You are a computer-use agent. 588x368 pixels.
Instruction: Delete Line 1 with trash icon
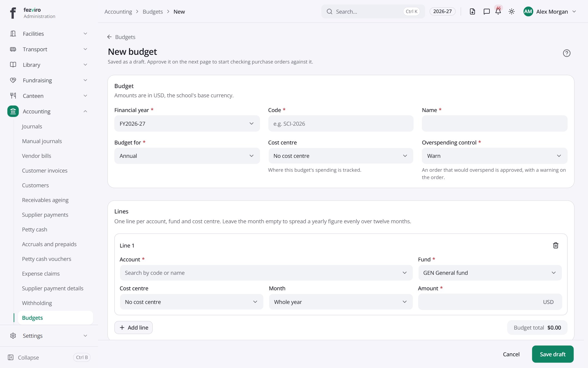[x=556, y=245]
